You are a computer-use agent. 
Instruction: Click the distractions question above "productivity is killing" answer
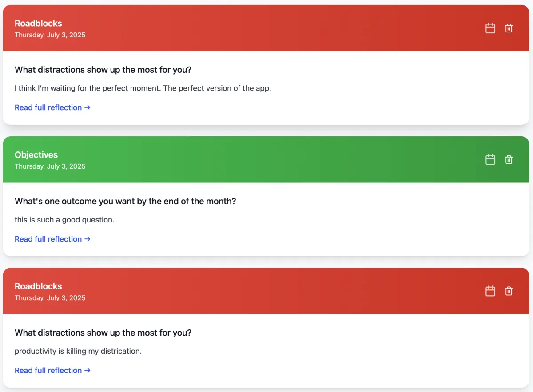coord(103,333)
